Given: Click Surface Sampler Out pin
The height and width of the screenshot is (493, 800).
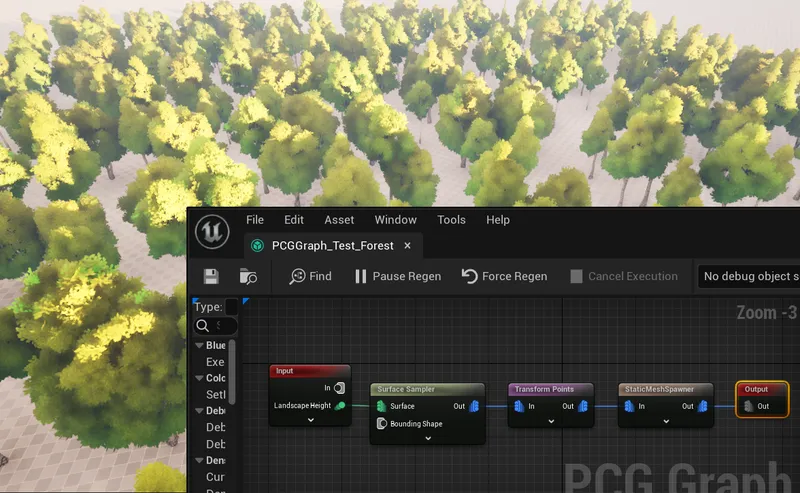Looking at the screenshot, I should [474, 406].
